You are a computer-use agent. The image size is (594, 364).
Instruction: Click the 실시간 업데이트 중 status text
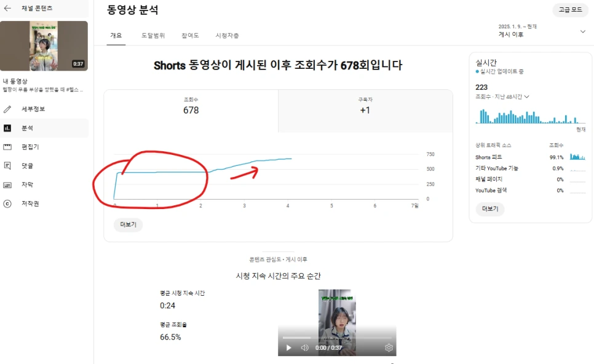click(x=502, y=71)
